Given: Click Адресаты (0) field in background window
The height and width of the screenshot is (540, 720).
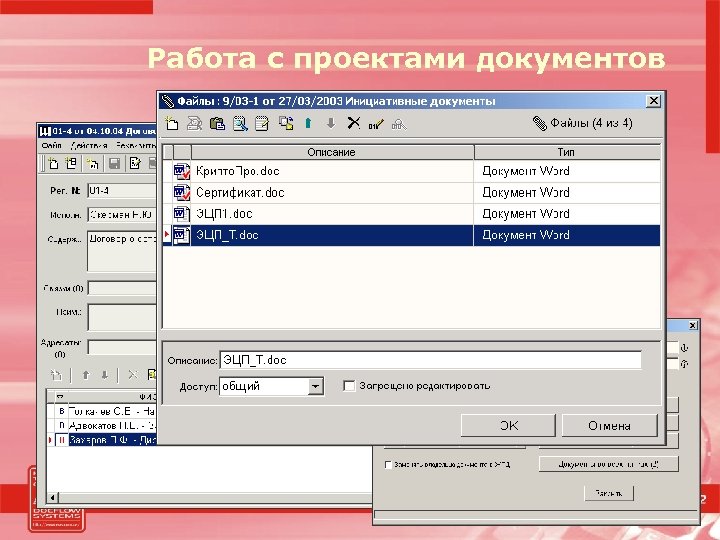Looking at the screenshot, I should coord(122,347).
